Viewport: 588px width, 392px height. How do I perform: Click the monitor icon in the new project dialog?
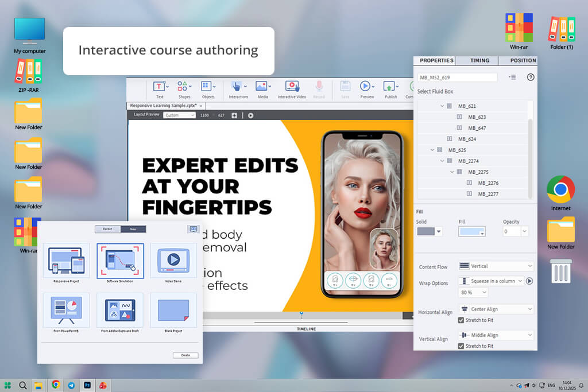point(193,229)
